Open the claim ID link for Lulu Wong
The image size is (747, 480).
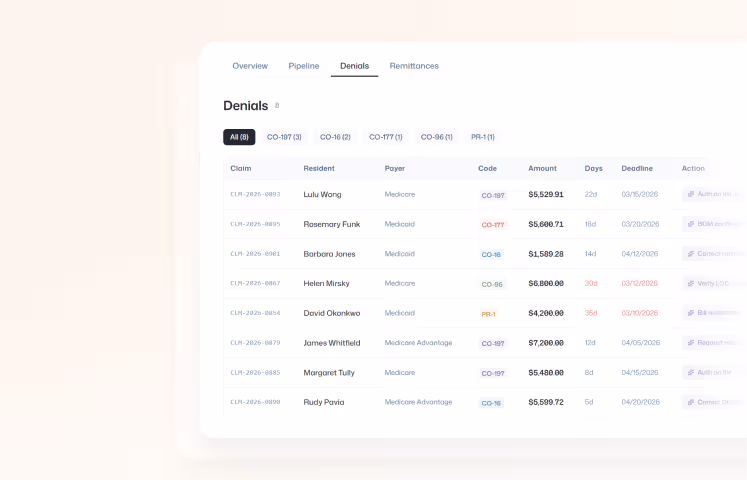[255, 194]
